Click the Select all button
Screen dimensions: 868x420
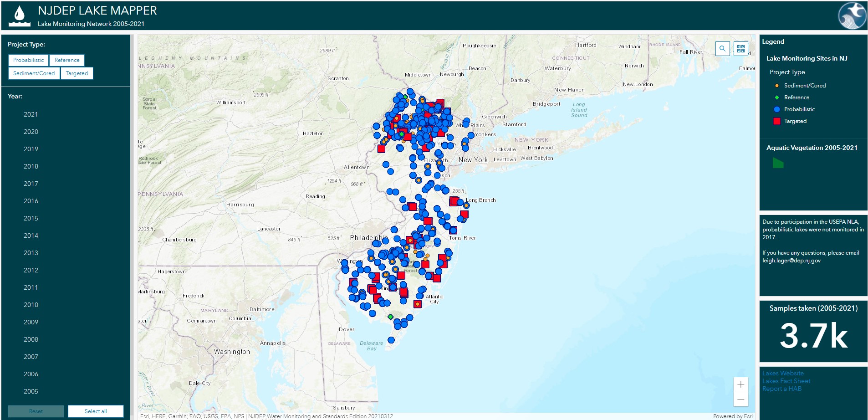96,411
